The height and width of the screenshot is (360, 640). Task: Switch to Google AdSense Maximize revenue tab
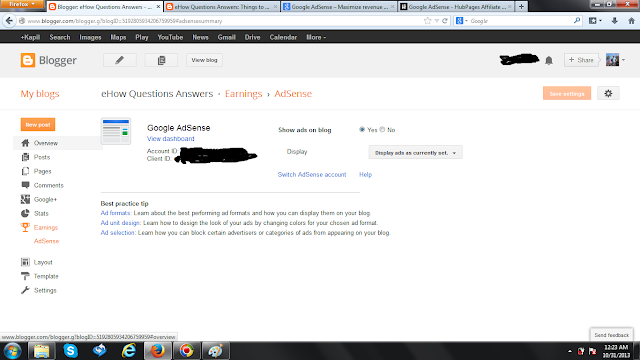tap(339, 7)
